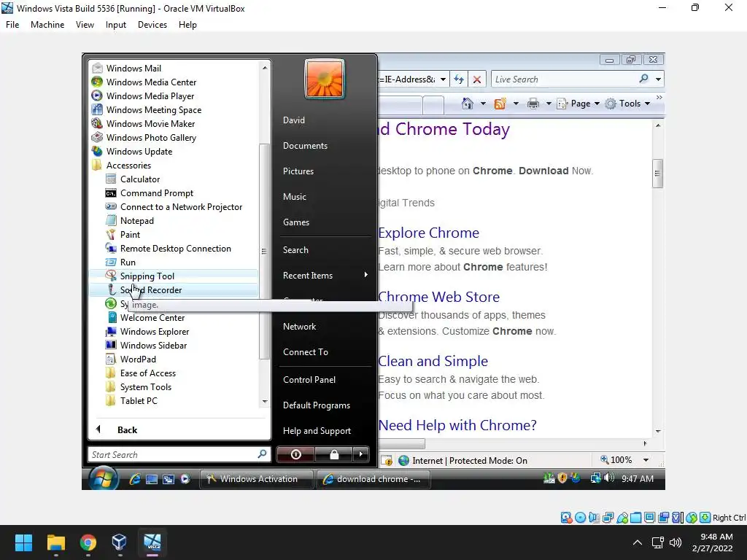Click the Explore Chrome link
This screenshot has height=560, width=747.
[x=428, y=233]
